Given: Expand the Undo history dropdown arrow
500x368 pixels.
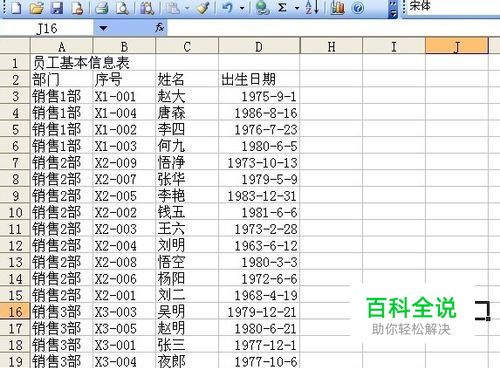Looking at the screenshot, I should point(242,8).
